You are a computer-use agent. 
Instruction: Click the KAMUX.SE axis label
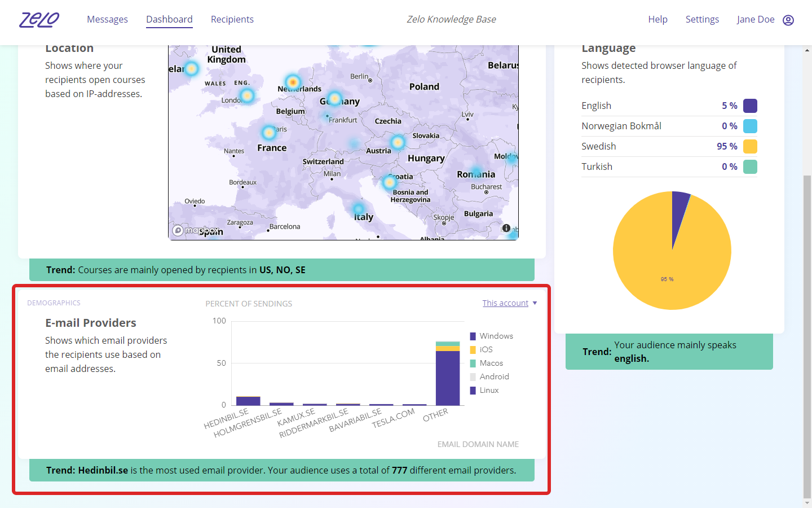[x=296, y=417]
